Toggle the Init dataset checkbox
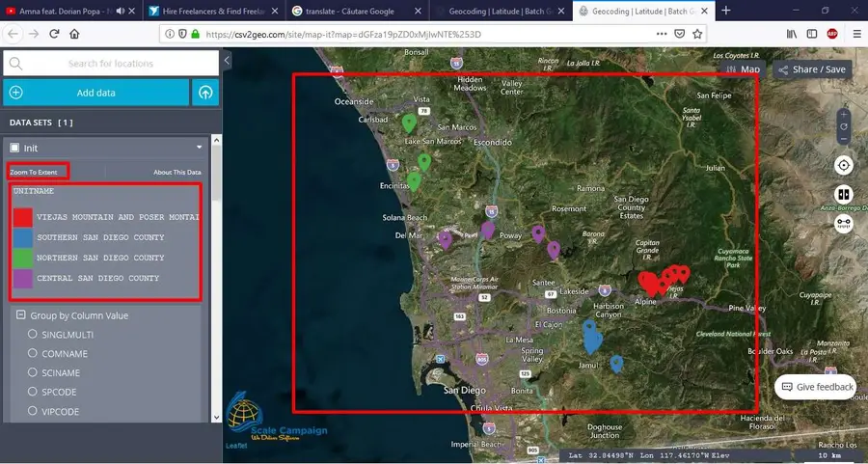The height and width of the screenshot is (464, 868). pyautogui.click(x=14, y=149)
